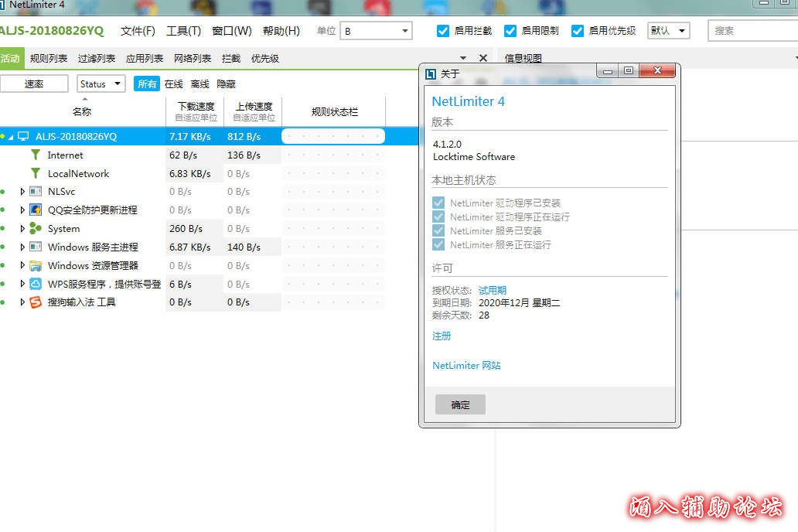Viewport: 798px width, 532px height.
Task: Disable the 启用优先级 checkbox
Action: (578, 31)
